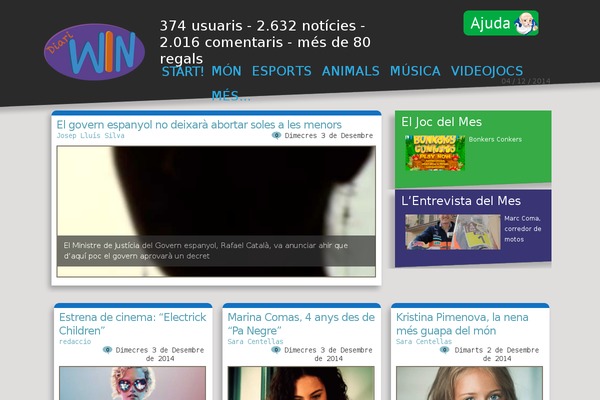Open Estrena de cinema: Electrick Children article
The image size is (600, 400).
coord(132,324)
